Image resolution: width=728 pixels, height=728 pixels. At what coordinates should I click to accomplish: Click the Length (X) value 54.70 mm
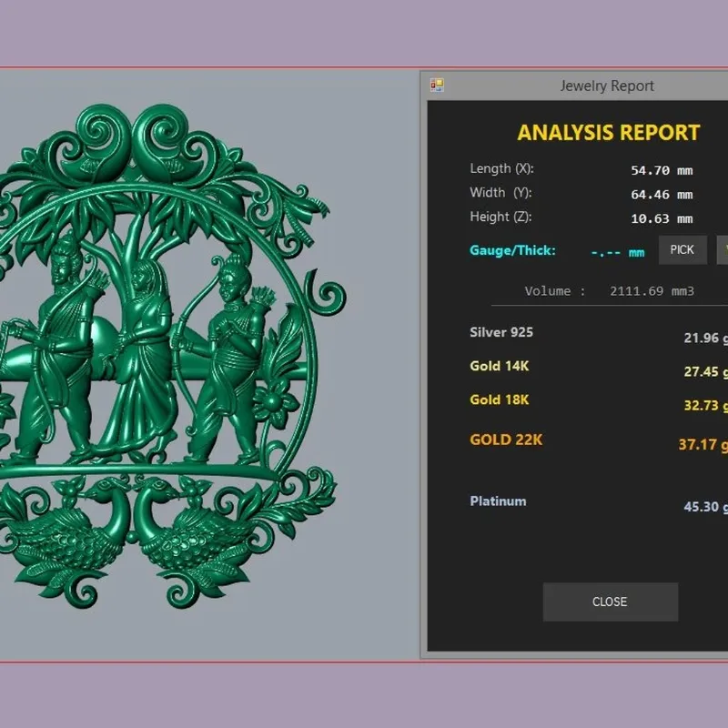pyautogui.click(x=662, y=170)
